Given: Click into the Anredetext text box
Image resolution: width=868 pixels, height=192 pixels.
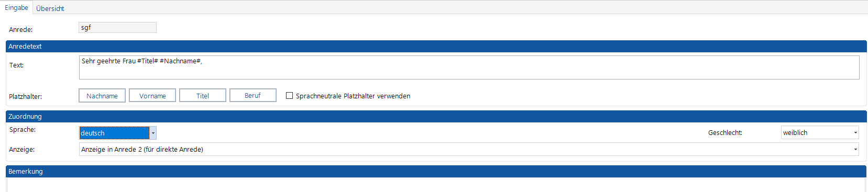Looking at the screenshot, I should pos(469,67).
